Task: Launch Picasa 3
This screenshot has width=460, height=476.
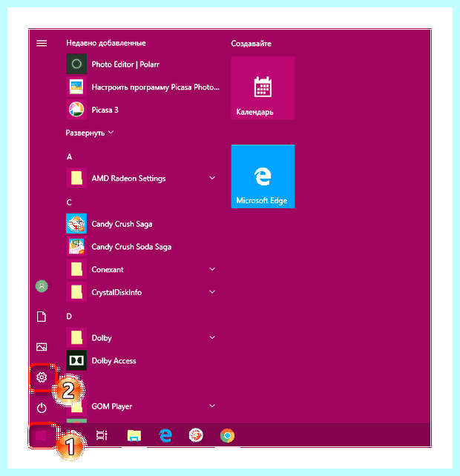Action: (x=142, y=110)
